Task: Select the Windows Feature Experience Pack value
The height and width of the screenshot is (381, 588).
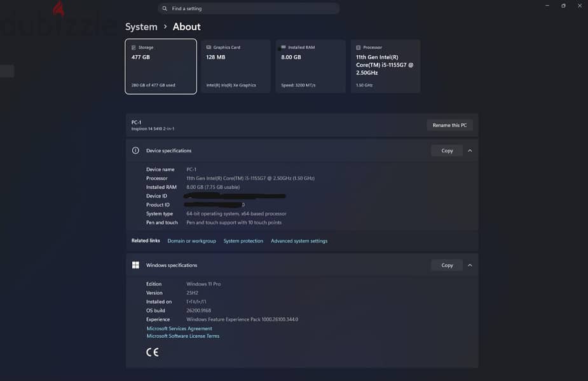Action: pyautogui.click(x=242, y=319)
